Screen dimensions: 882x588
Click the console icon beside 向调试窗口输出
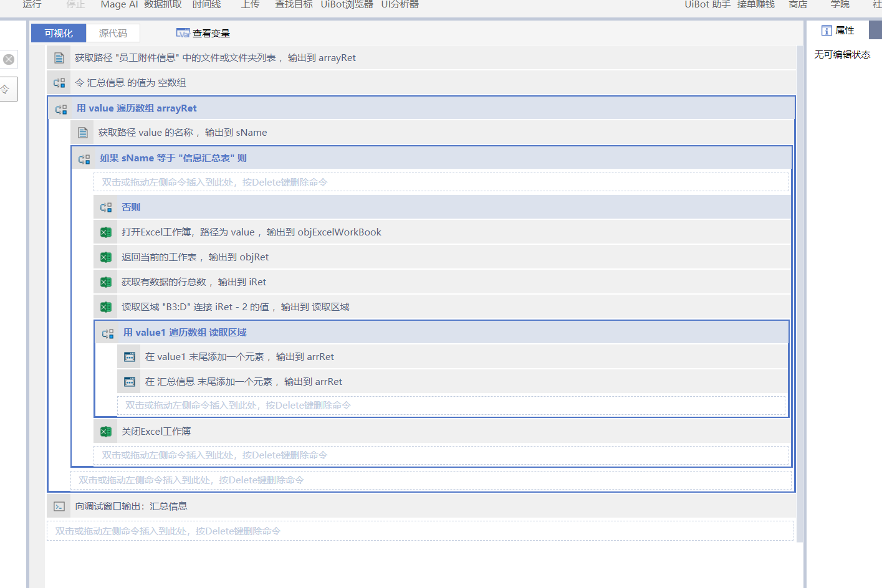tap(59, 506)
